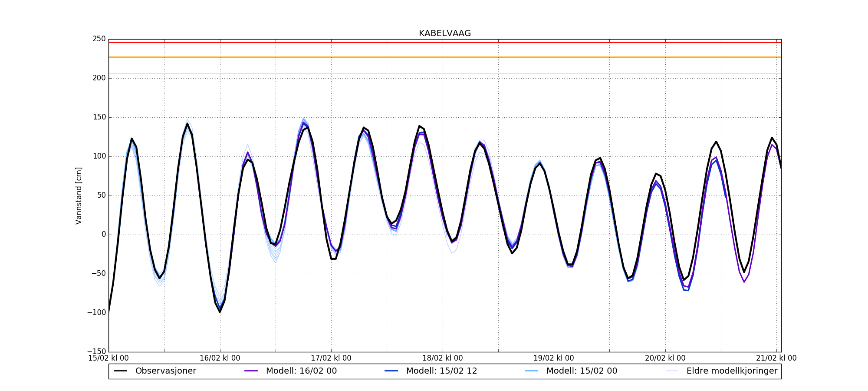Select the 'Modell: 15/02 12' legend label

pos(441,371)
